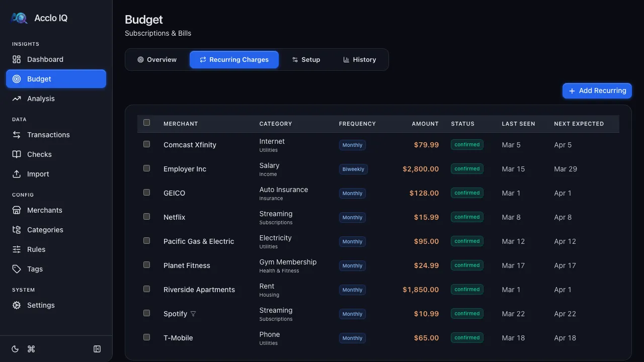Click the Apr 22 next expected date
This screenshot has height=362, width=644.
565,314
